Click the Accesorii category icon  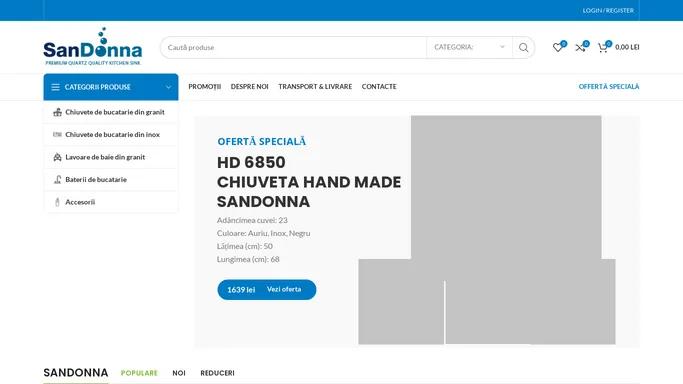pyautogui.click(x=57, y=202)
